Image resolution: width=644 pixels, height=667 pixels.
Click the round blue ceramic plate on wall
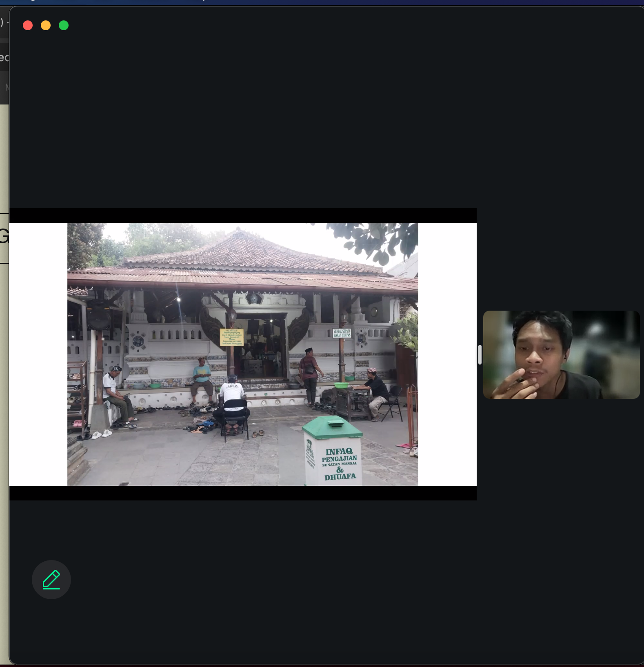pyautogui.click(x=138, y=341)
